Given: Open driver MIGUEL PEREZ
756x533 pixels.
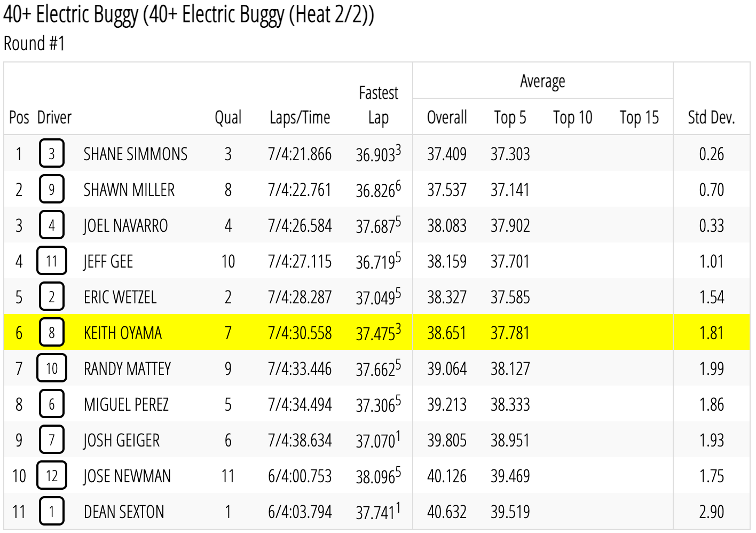Looking at the screenshot, I should point(127,405).
